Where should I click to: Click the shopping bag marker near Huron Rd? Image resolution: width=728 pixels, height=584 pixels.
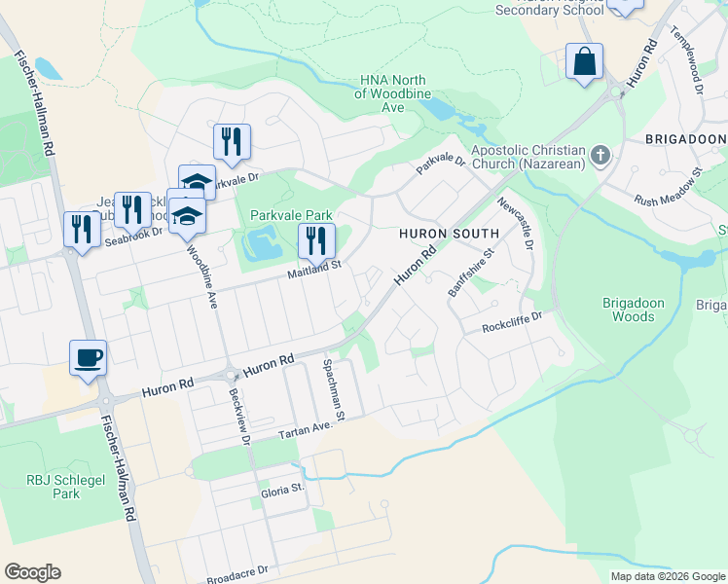(584, 64)
